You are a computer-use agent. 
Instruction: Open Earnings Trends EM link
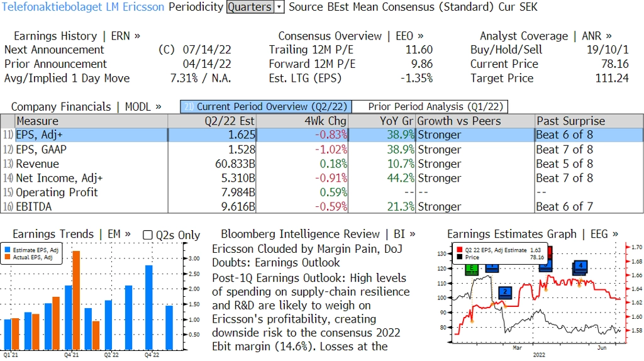(72, 234)
